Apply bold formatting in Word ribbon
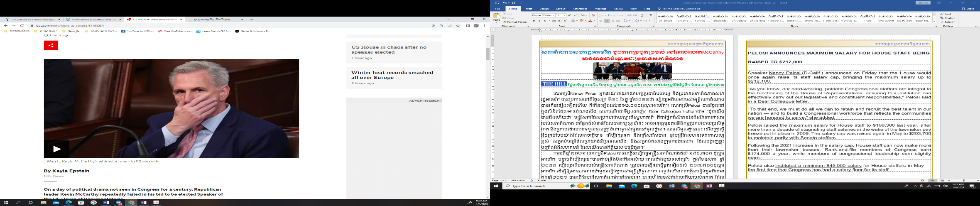 (x=534, y=21)
